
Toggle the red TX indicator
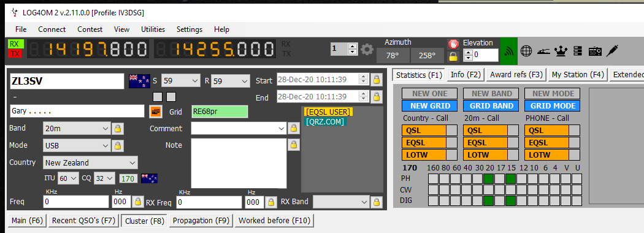click(15, 53)
